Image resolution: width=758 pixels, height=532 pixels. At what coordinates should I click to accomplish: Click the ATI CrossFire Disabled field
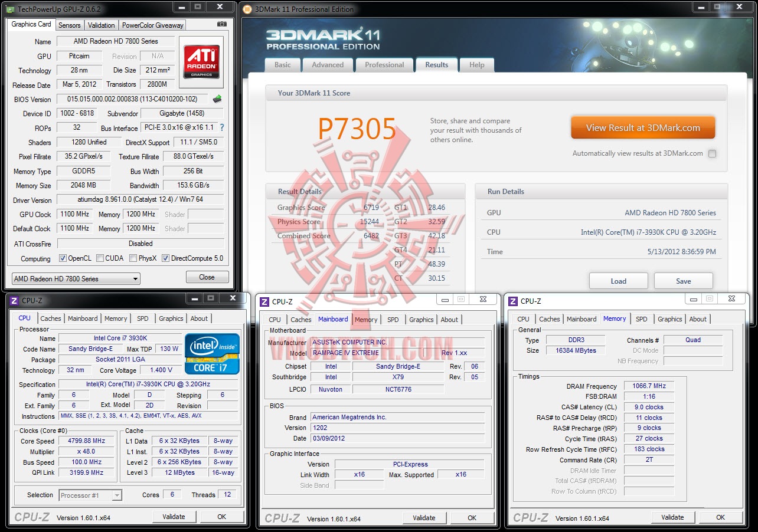[141, 243]
